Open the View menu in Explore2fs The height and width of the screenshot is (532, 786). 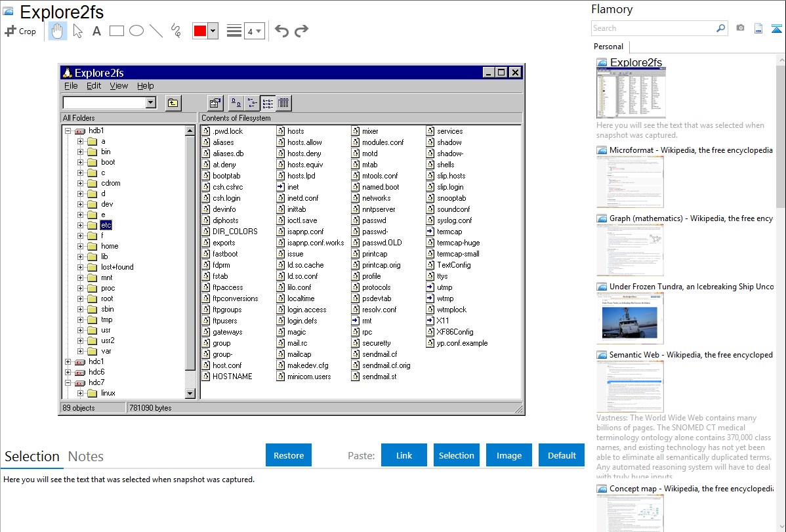pyautogui.click(x=119, y=86)
